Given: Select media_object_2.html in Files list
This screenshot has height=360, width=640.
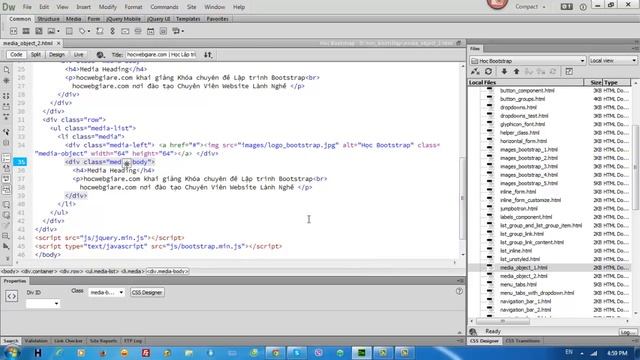Looking at the screenshot, I should tap(524, 276).
